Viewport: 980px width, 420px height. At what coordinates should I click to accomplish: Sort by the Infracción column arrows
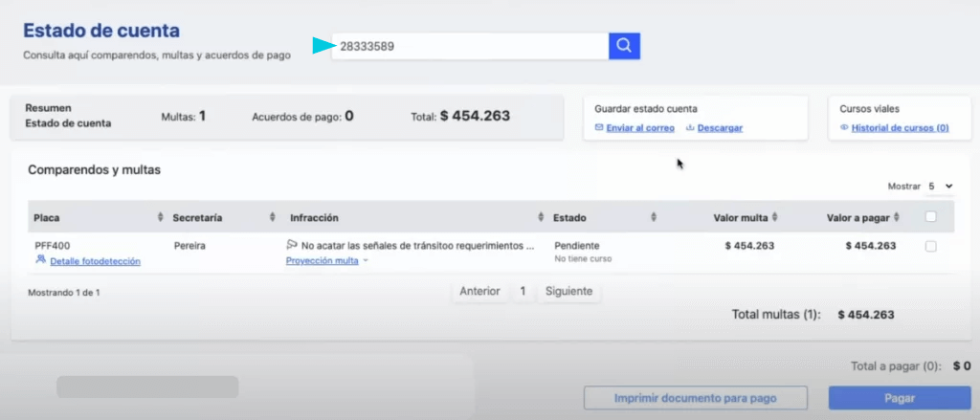click(541, 217)
